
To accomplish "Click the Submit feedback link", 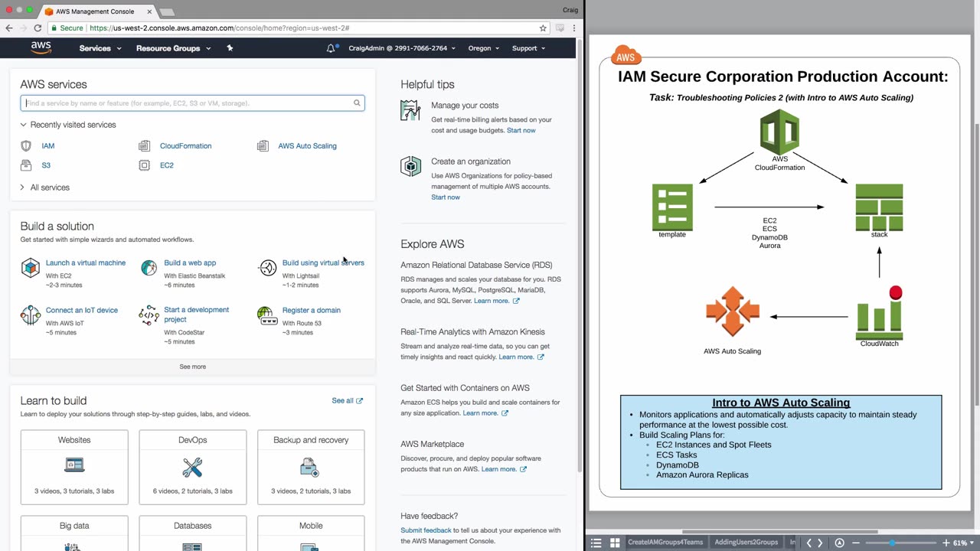I will coord(426,530).
